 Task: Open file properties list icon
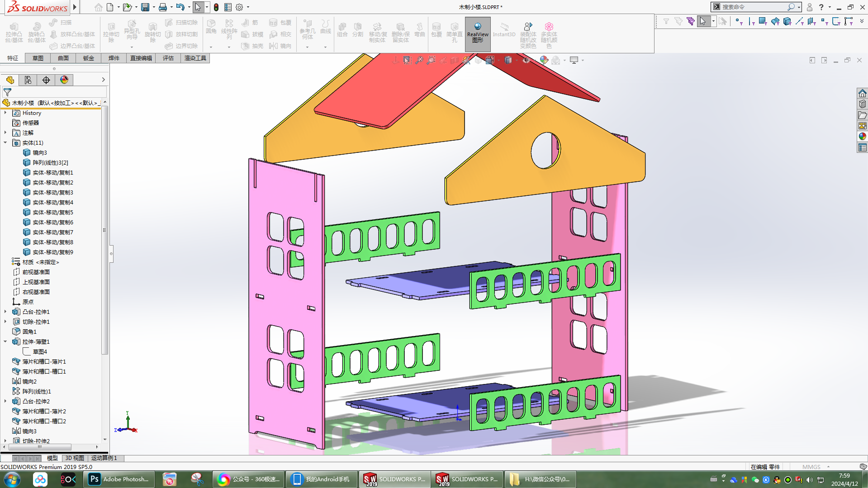[x=228, y=7]
